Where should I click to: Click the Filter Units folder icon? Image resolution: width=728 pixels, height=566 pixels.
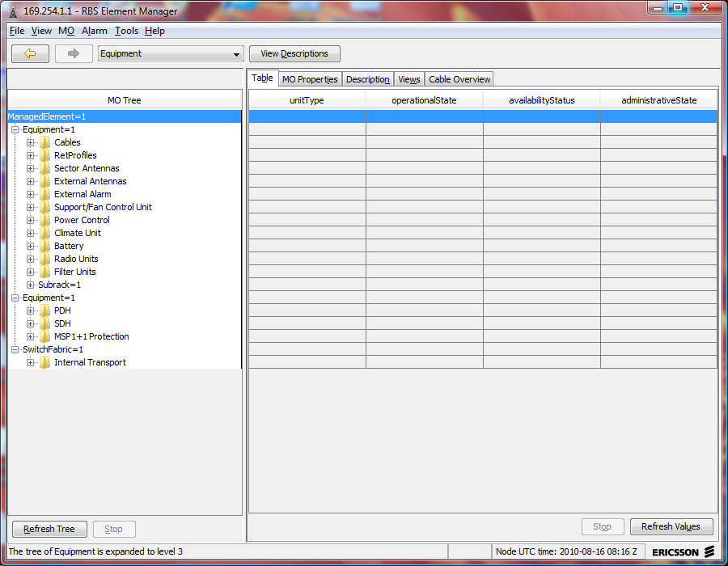coord(45,272)
